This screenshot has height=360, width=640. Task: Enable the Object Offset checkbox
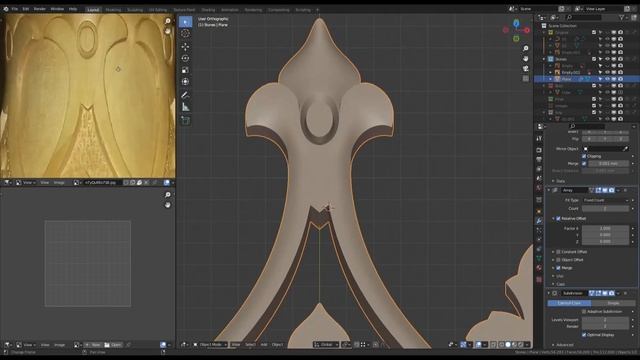click(x=558, y=260)
